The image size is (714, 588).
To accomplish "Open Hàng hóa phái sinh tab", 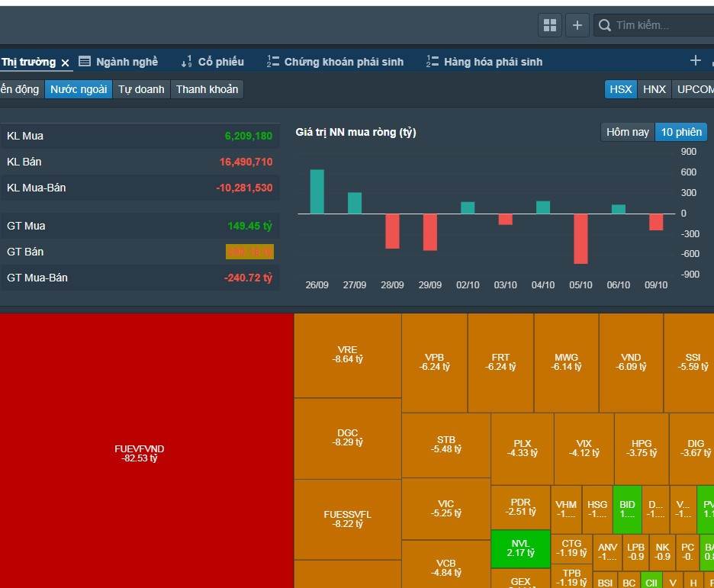I will pyautogui.click(x=493, y=62).
